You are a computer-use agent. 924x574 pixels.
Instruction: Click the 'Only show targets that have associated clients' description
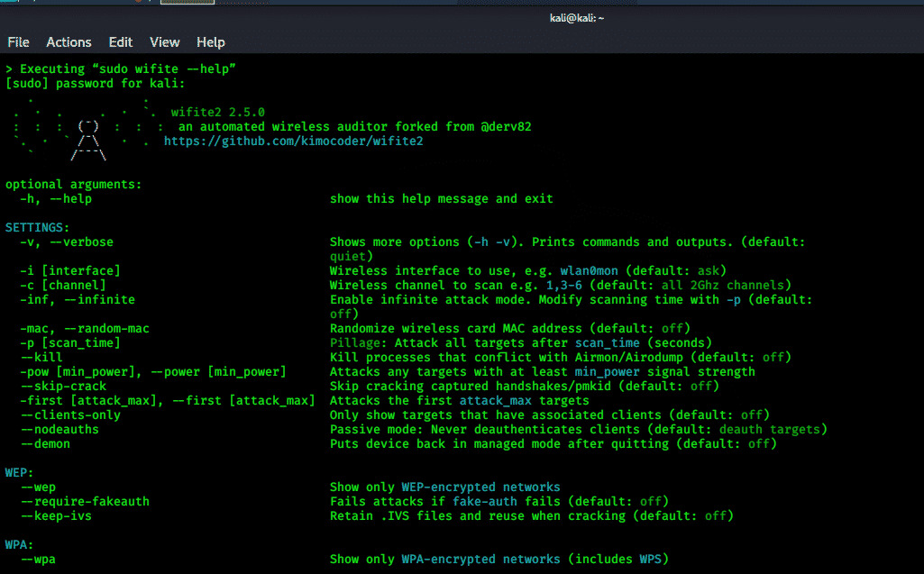coord(550,415)
